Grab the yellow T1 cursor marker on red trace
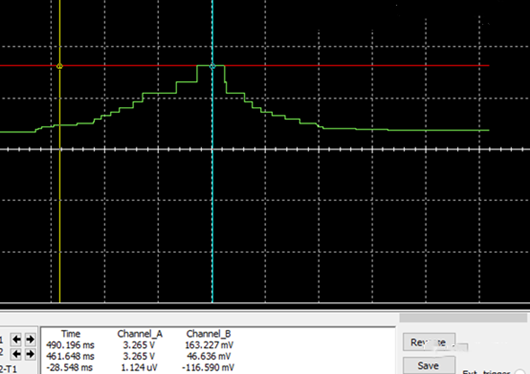530x374 pixels. coord(59,66)
